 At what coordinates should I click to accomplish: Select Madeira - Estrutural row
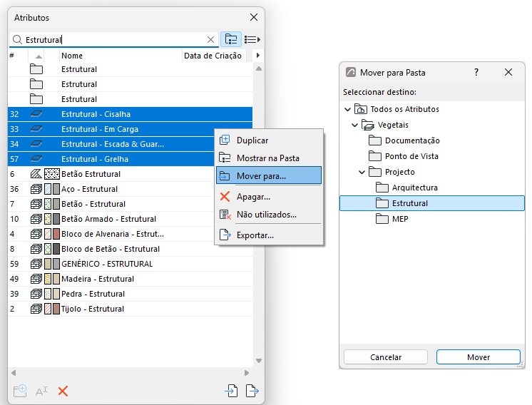[x=131, y=279]
